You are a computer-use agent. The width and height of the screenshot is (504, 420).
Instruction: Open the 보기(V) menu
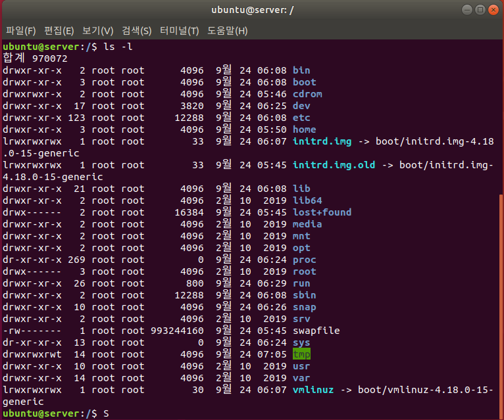[x=98, y=31]
